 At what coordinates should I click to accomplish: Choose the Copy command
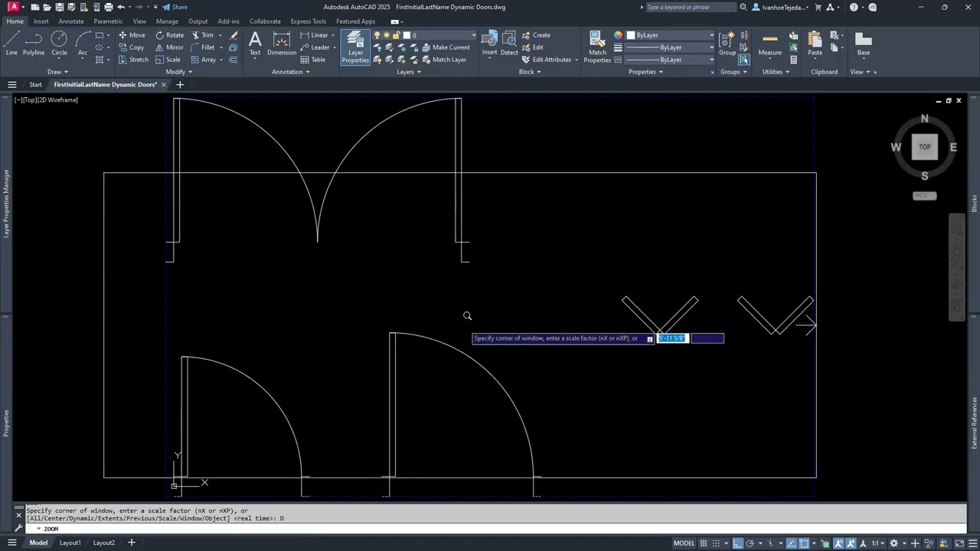131,47
